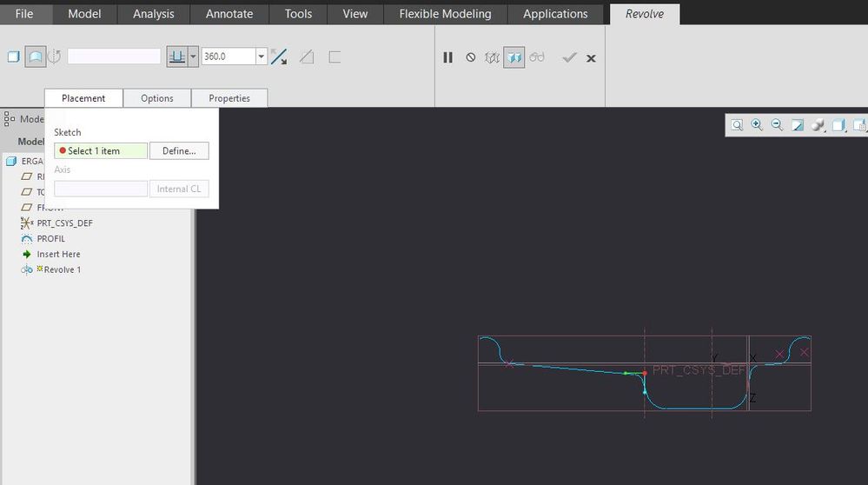868x485 pixels.
Task: Select Insert Here marker in tree
Action: coord(59,254)
